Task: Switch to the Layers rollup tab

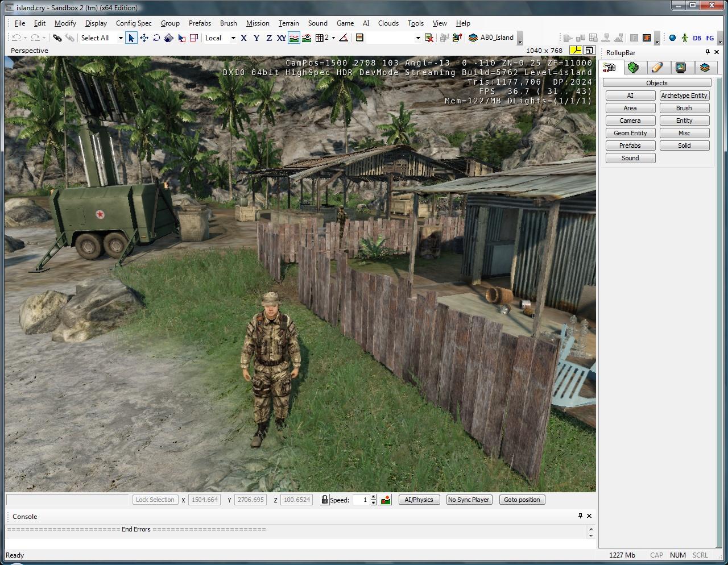Action: (705, 68)
